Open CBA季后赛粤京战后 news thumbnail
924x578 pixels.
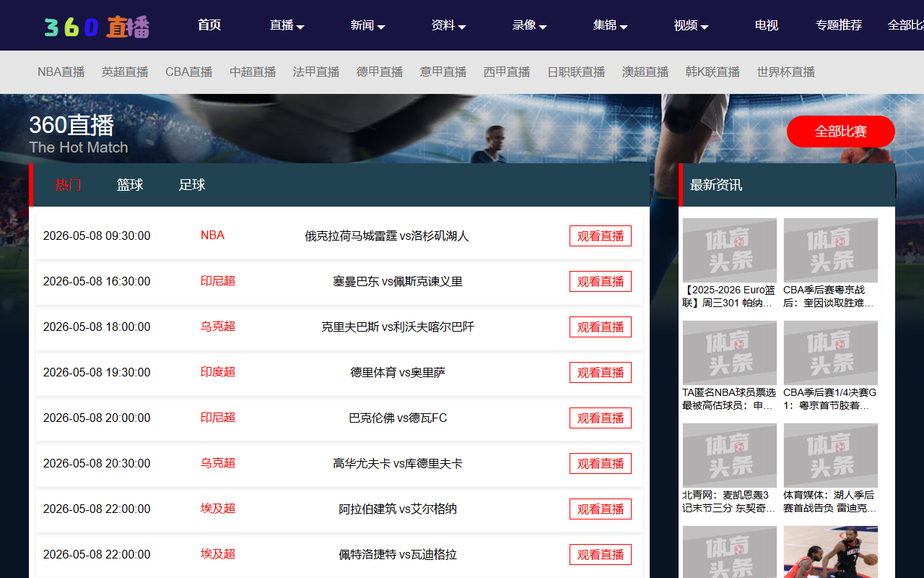pos(831,250)
